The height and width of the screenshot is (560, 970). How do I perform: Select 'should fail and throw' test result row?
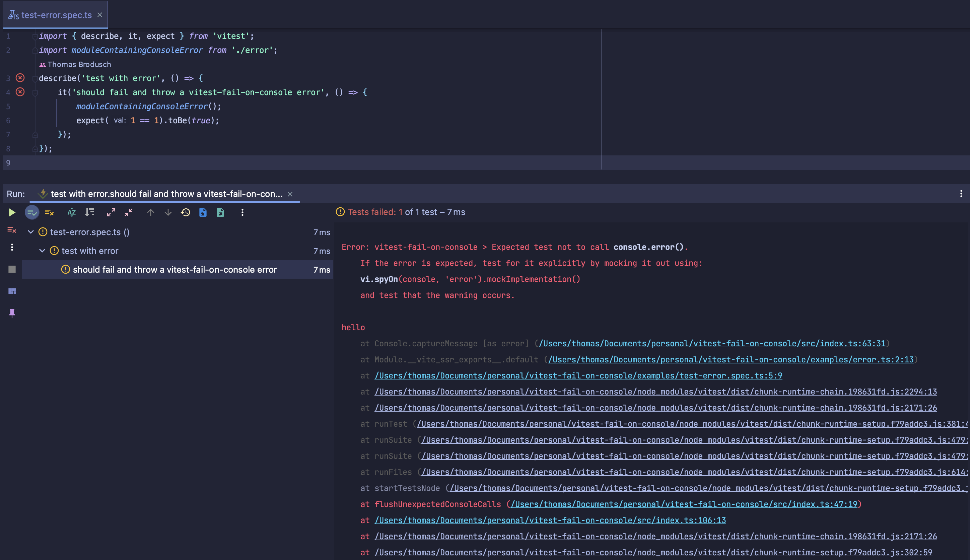175,270
